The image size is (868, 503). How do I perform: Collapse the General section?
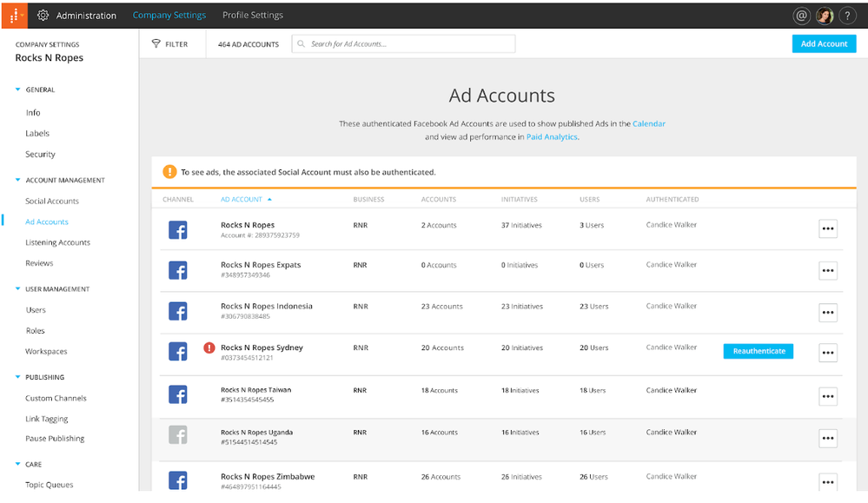point(17,89)
